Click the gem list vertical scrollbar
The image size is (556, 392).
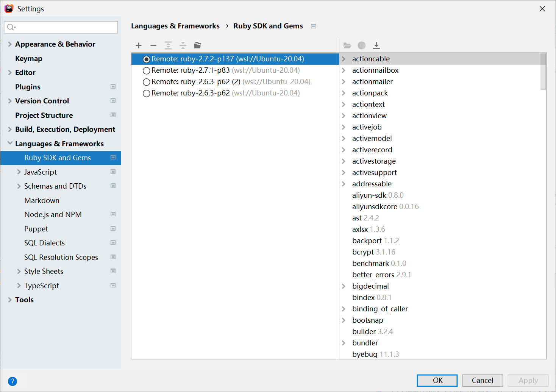(543, 71)
